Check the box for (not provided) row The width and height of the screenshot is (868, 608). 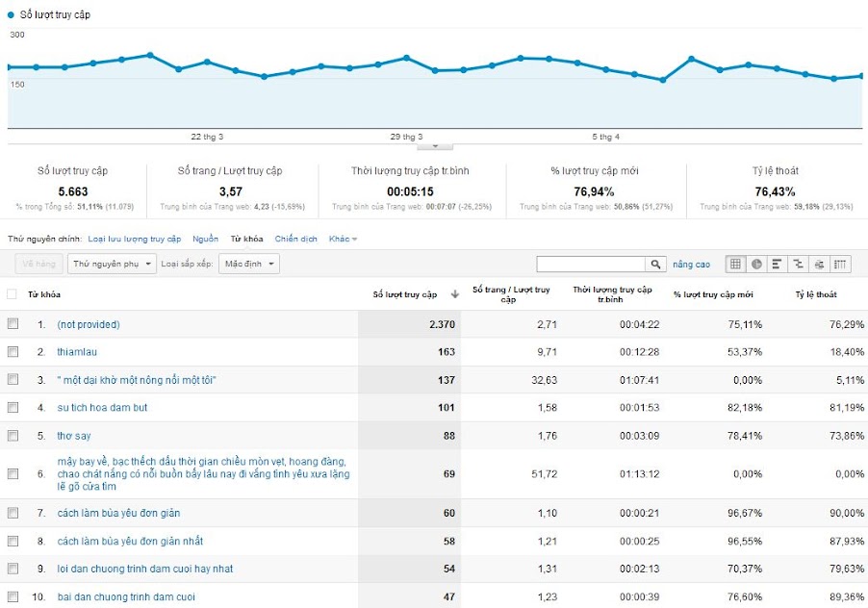tap(13, 323)
